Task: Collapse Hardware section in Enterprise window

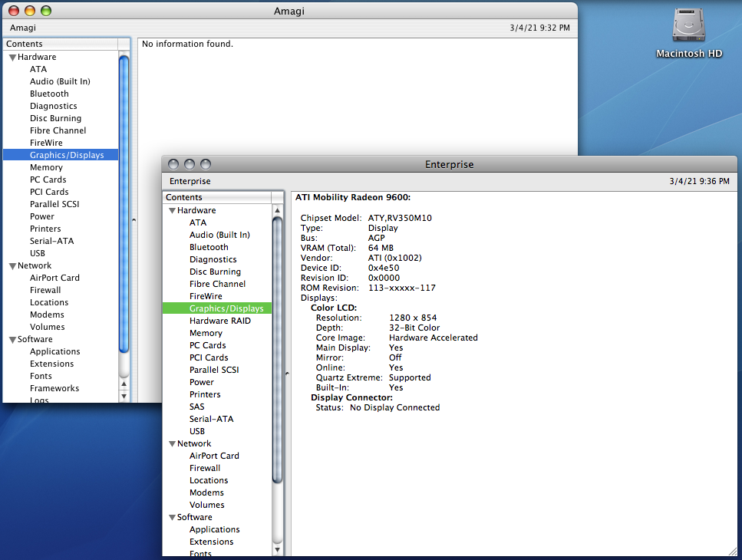Action: [172, 211]
